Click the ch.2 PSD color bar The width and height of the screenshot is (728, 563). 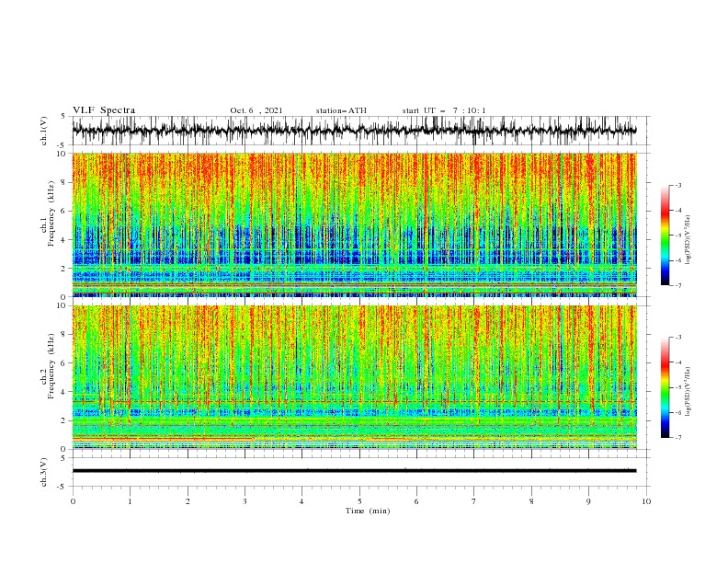coord(665,387)
